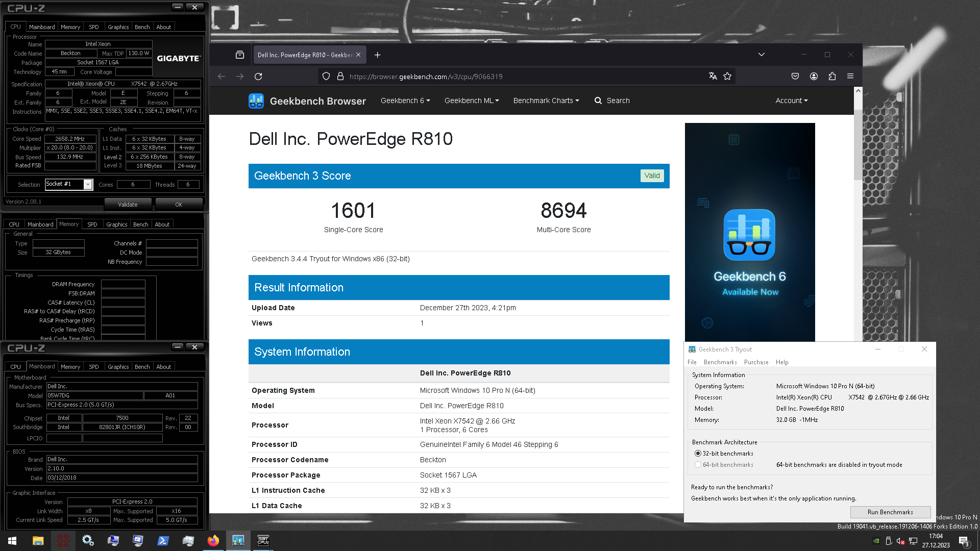Click the 1601 Single-Core Score value

353,210
